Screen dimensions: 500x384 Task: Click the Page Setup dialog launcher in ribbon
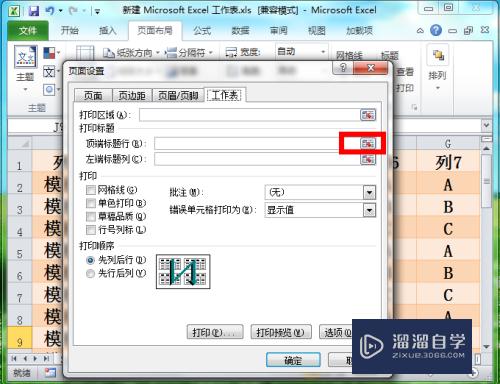click(x=414, y=107)
